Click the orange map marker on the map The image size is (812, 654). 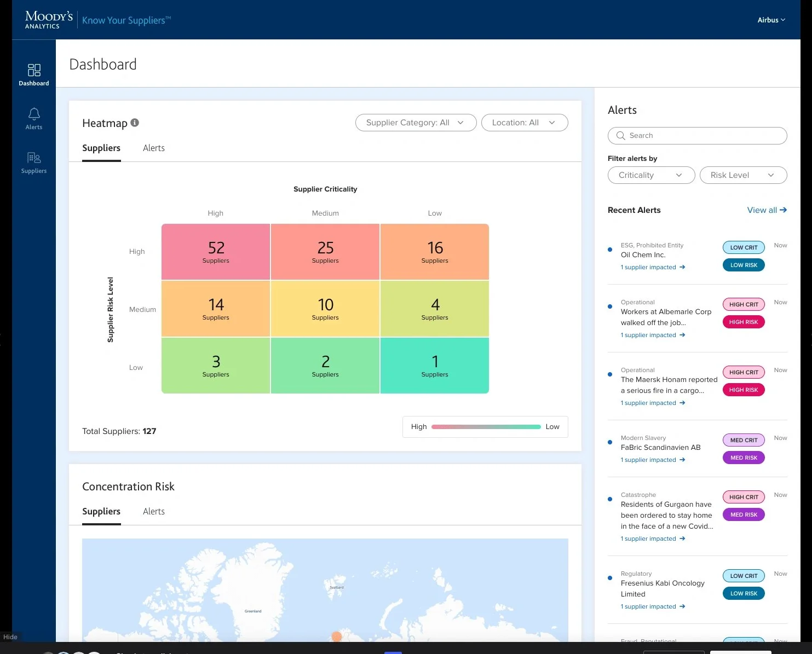tap(337, 636)
